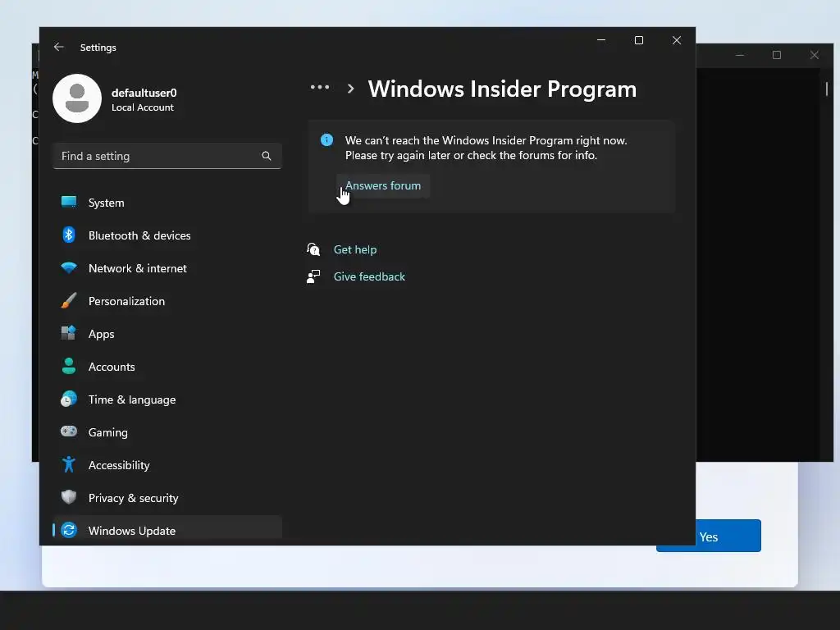Image resolution: width=840 pixels, height=630 pixels.
Task: Click the Privacy shield icon
Action: point(69,497)
